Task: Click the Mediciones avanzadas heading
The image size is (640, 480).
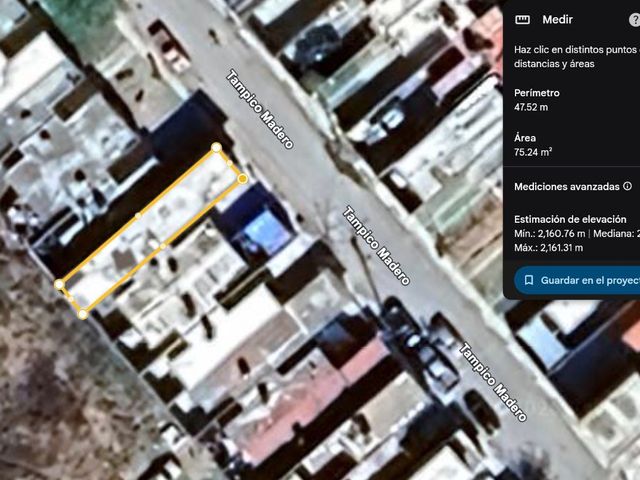Action: 567,187
